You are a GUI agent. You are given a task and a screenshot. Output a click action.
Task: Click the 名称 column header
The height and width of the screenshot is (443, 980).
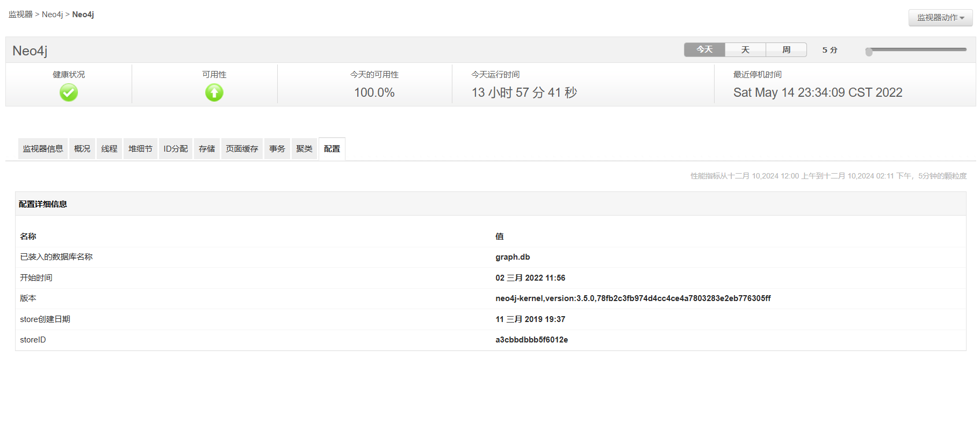[x=28, y=237]
